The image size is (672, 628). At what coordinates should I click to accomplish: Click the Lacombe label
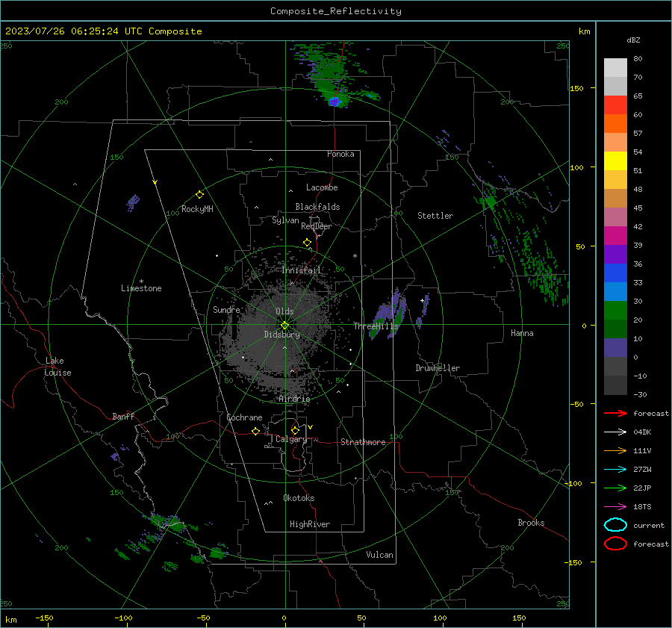click(322, 187)
